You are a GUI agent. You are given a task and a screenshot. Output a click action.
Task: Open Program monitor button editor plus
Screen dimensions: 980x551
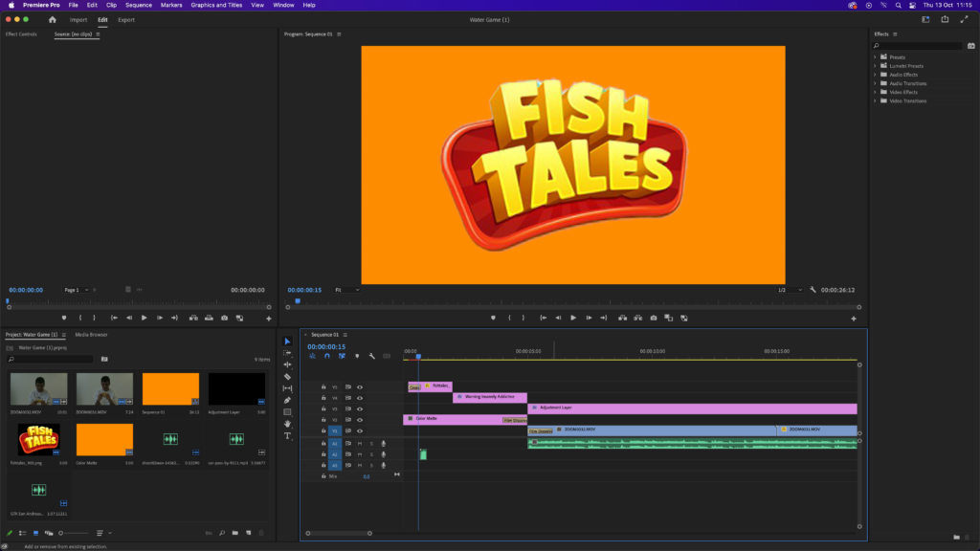pyautogui.click(x=854, y=319)
